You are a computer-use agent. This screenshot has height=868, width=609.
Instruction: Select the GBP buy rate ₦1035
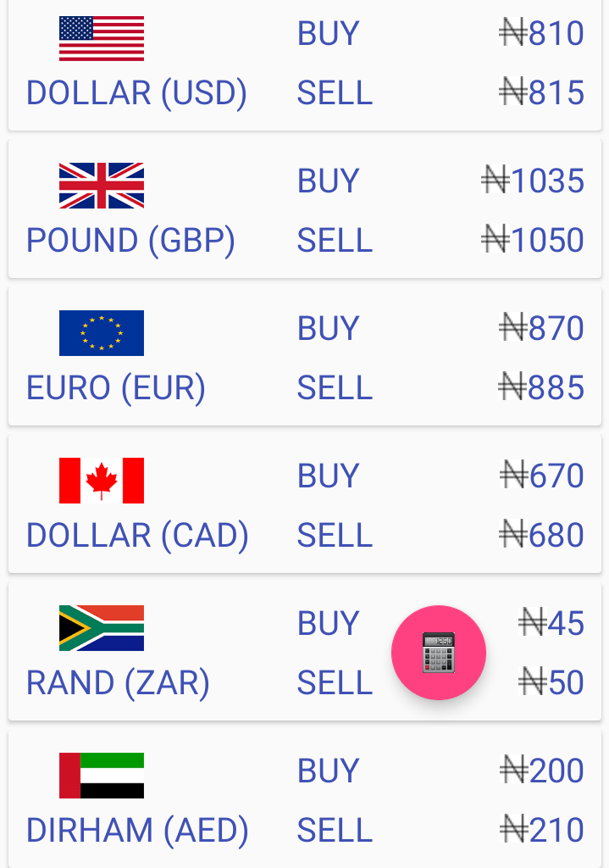[533, 181]
